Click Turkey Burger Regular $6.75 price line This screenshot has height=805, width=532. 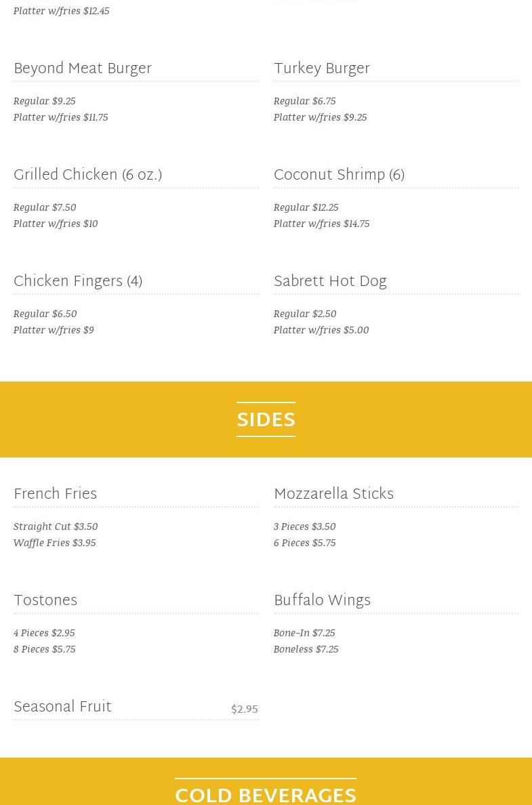pos(304,101)
